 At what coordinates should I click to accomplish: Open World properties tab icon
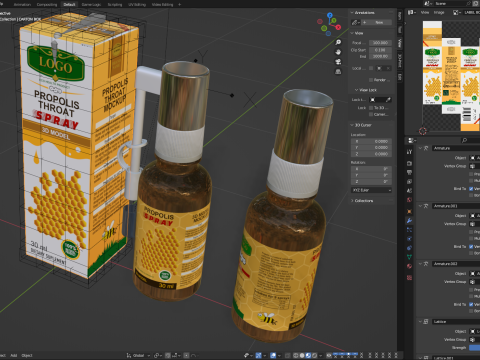click(409, 200)
